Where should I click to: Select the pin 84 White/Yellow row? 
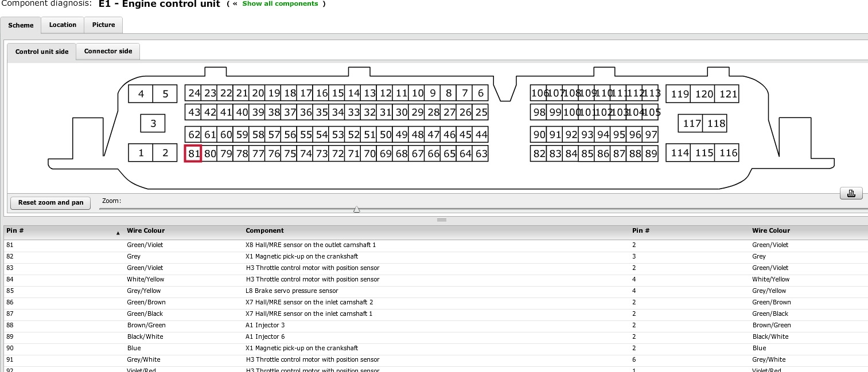tap(436, 279)
